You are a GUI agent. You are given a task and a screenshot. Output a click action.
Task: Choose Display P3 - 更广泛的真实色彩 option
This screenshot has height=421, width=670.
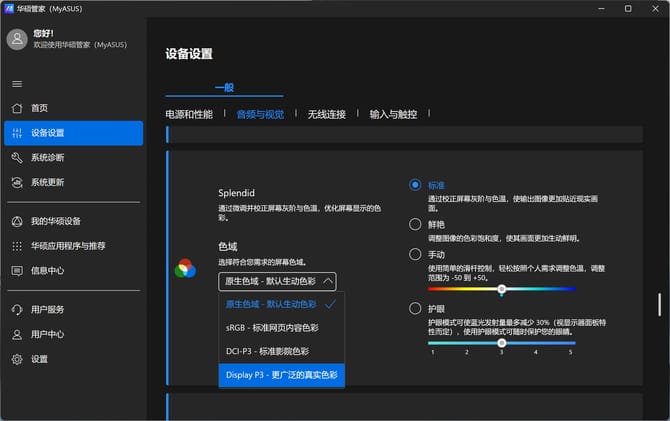[280, 376]
